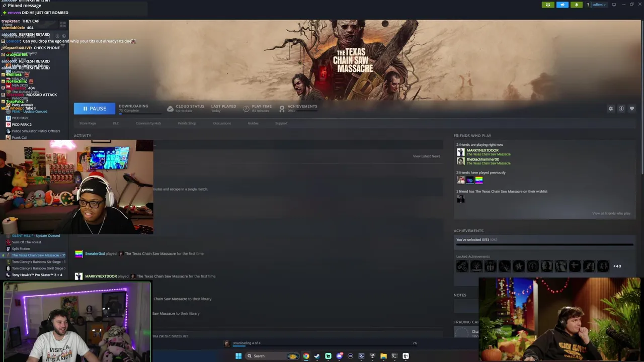This screenshot has height=362, width=644.
Task: Switch to Big Picture mode icon
Action: pos(614,5)
